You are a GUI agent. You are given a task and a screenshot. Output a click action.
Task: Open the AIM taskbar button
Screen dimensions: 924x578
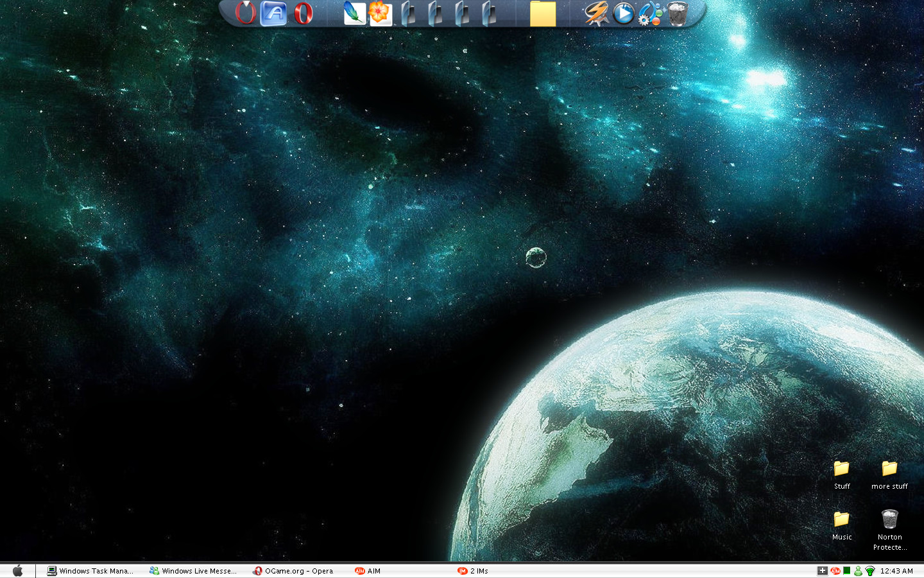pyautogui.click(x=368, y=570)
